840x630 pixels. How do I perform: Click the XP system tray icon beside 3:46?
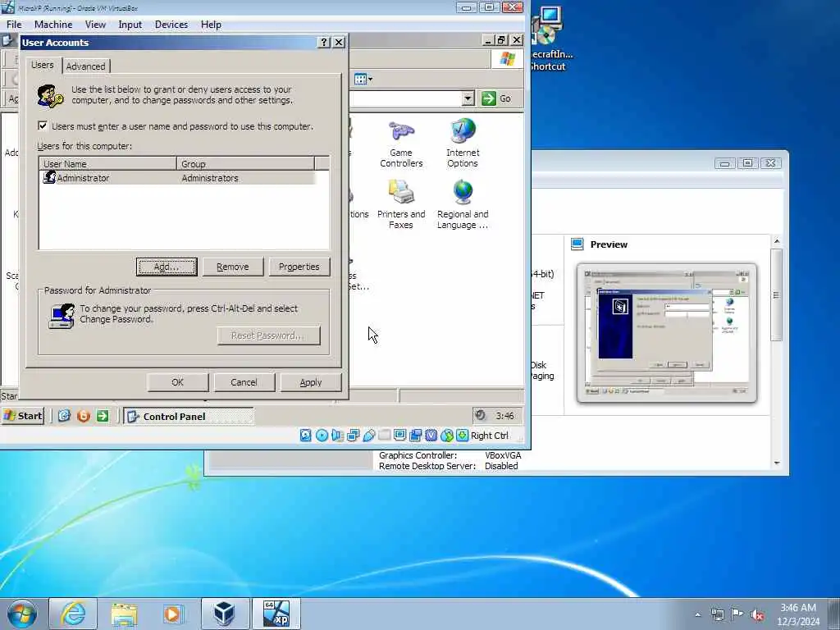tap(481, 415)
